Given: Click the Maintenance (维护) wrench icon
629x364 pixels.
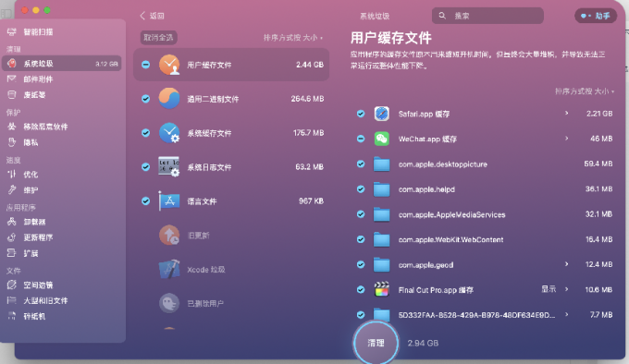Looking at the screenshot, I should tap(12, 189).
